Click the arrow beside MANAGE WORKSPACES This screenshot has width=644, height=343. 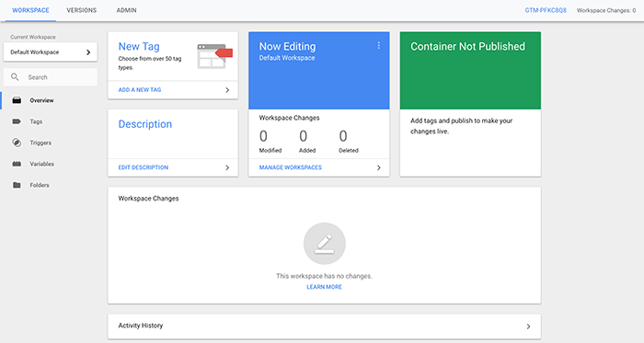[379, 167]
